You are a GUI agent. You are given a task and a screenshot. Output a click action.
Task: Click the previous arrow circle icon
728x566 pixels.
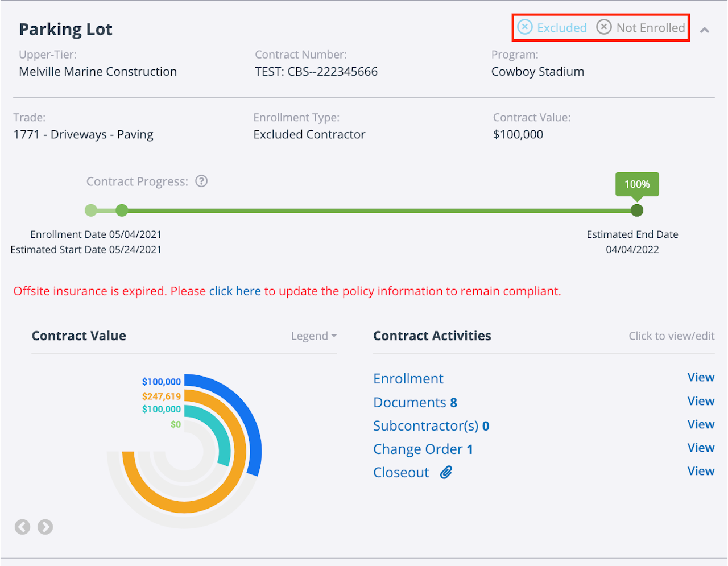coord(22,527)
